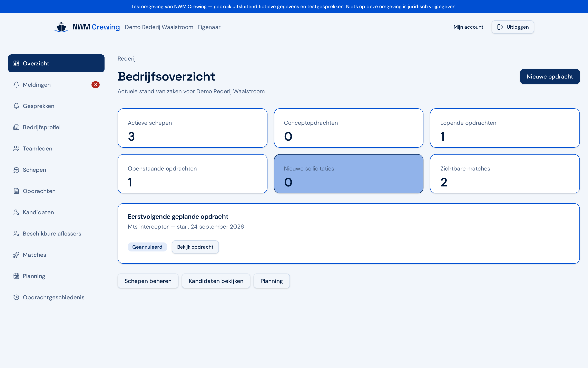Viewport: 588px width, 368px height.
Task: Go to Matches in the sidebar
Action: pyautogui.click(x=56, y=255)
